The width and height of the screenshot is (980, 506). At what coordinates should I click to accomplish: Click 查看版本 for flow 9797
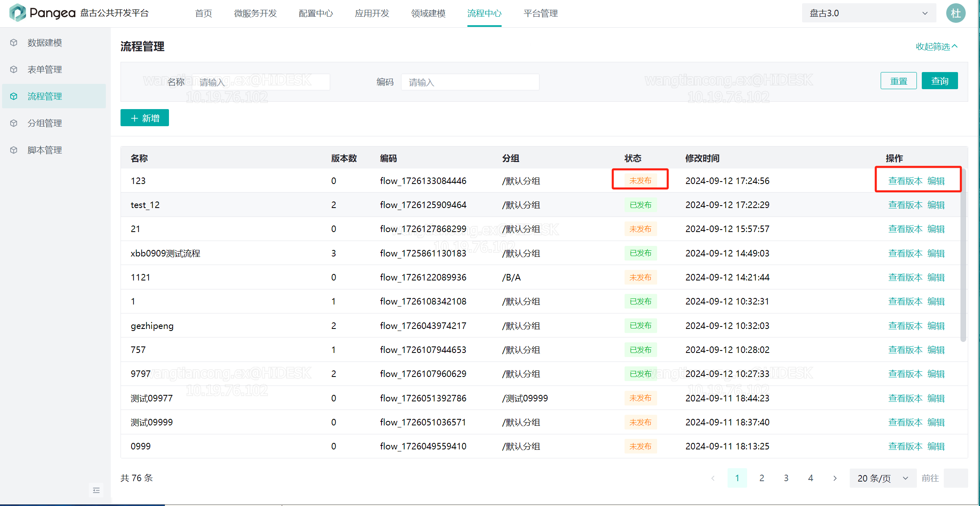point(905,374)
